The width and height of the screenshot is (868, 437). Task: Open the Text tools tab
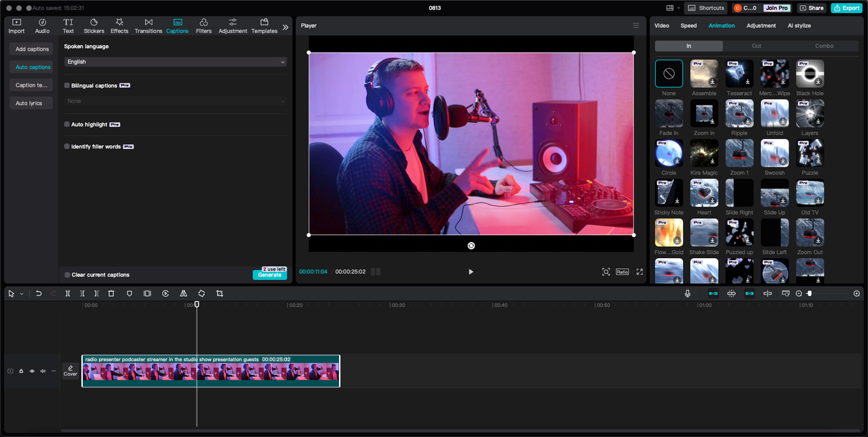68,26
